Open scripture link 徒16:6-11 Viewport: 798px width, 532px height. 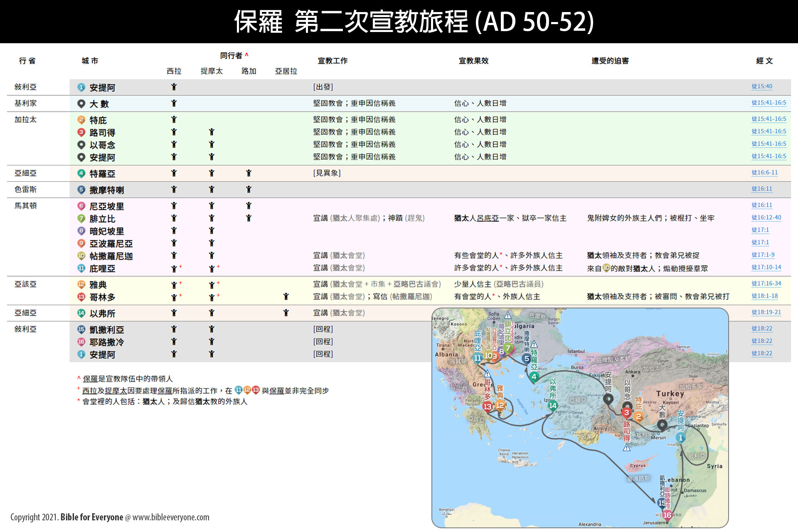pos(764,172)
